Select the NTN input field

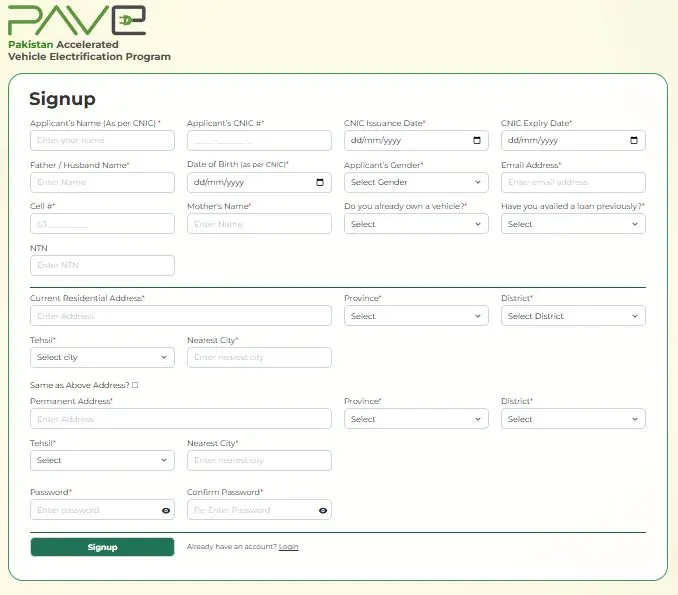coord(102,265)
